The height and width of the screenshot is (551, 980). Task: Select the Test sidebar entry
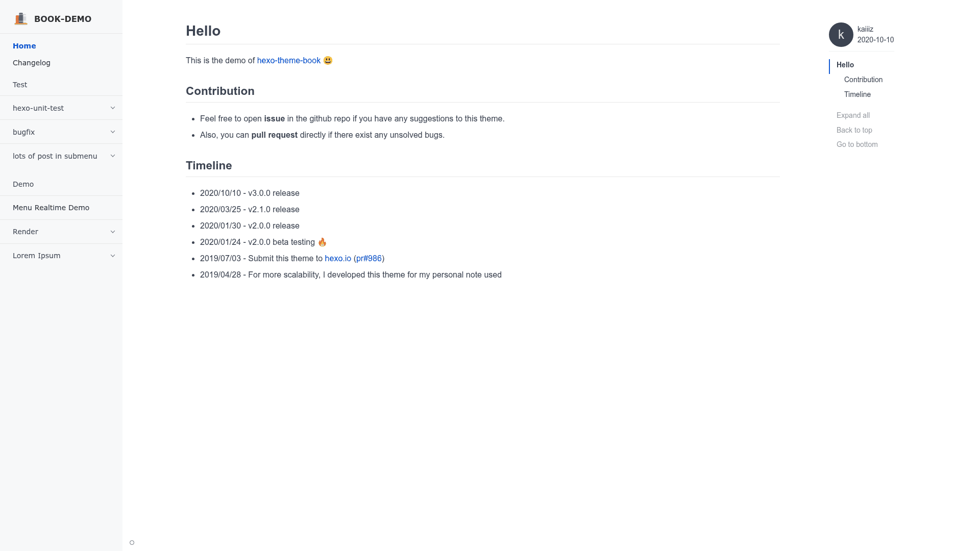coord(20,85)
